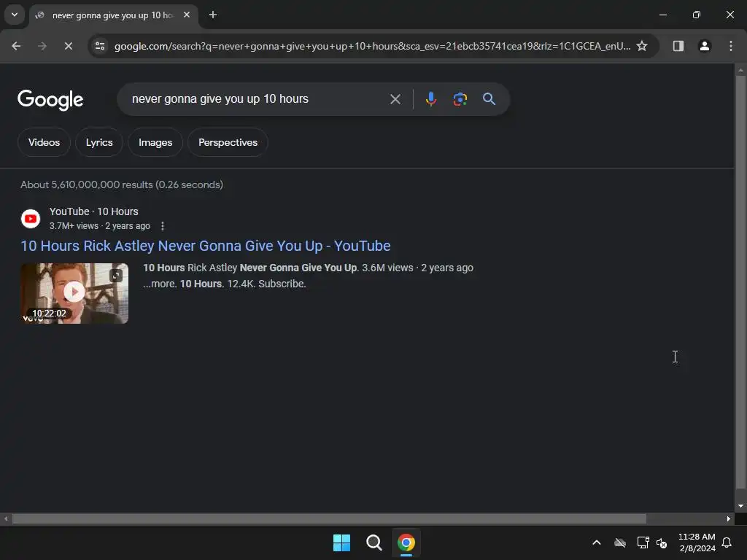The height and width of the screenshot is (560, 747).
Task: Select the 'never gonna give you up' tab
Action: coord(113,15)
